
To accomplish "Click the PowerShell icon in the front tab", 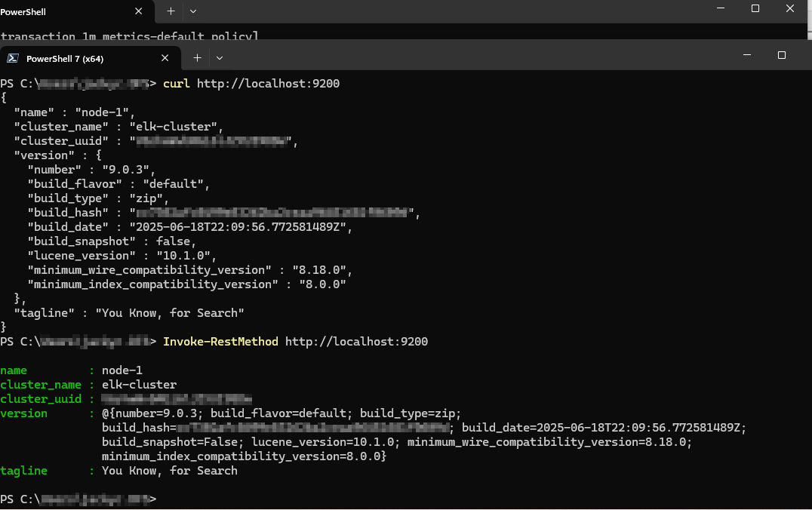I will (13, 58).
